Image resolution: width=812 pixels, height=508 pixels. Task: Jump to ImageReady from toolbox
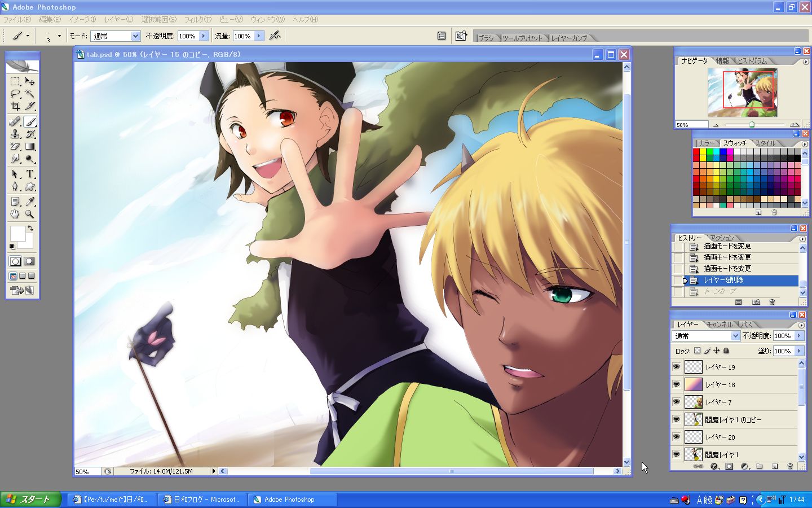[22, 291]
